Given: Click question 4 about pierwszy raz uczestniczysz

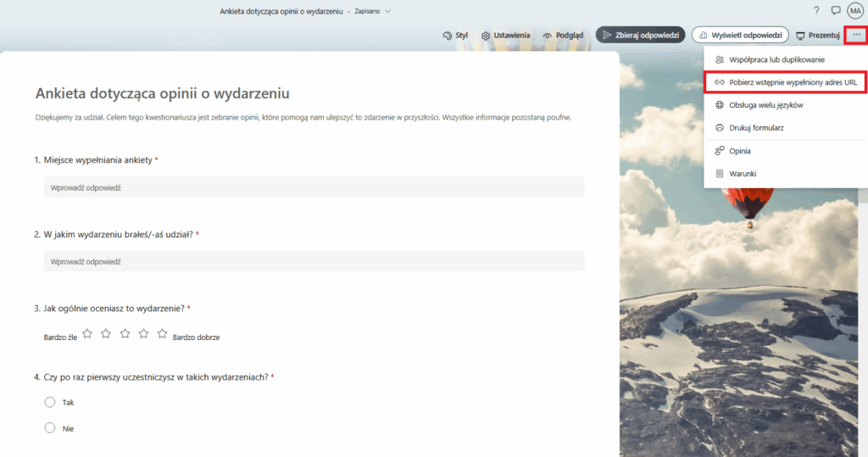Looking at the screenshot, I should [156, 377].
